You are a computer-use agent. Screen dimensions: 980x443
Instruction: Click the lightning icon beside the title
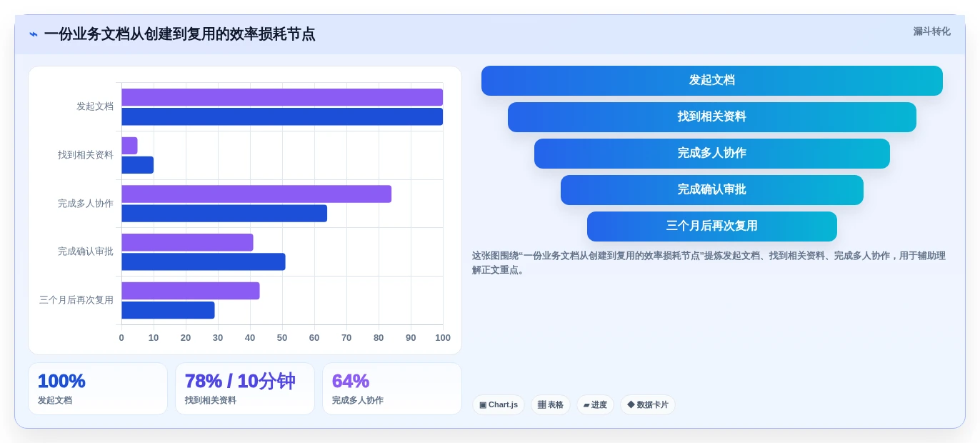point(34,34)
